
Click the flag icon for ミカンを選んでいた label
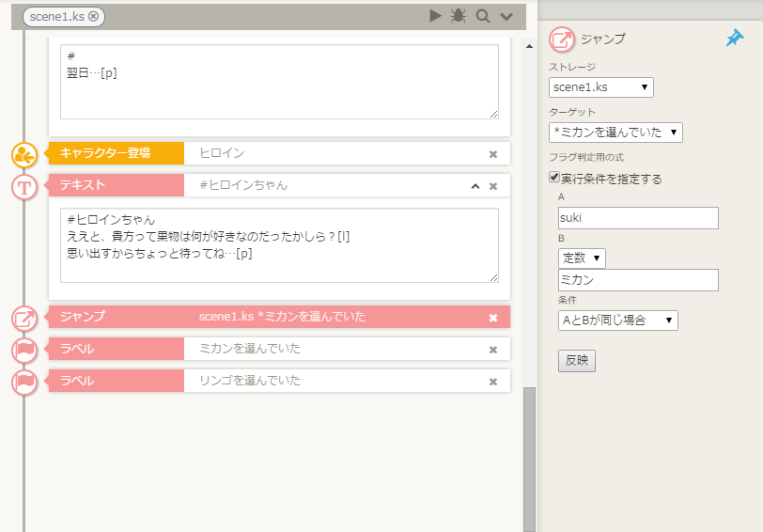pos(24,351)
